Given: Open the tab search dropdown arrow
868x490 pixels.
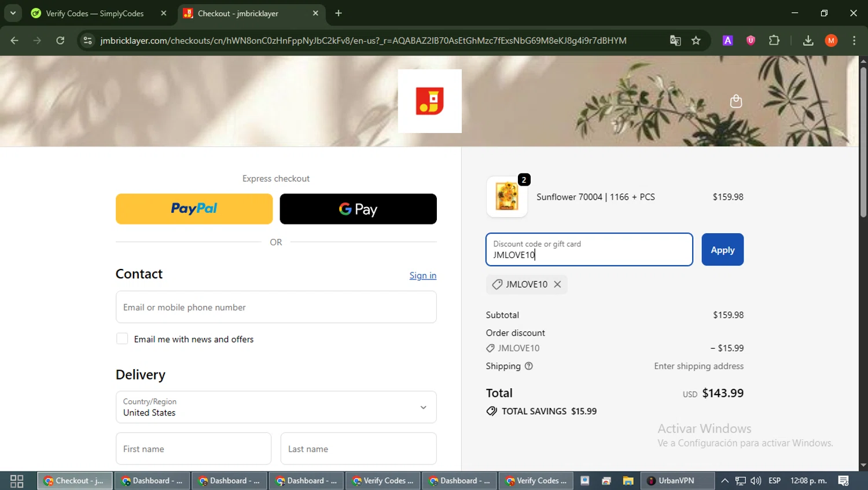Looking at the screenshot, I should pyautogui.click(x=13, y=13).
